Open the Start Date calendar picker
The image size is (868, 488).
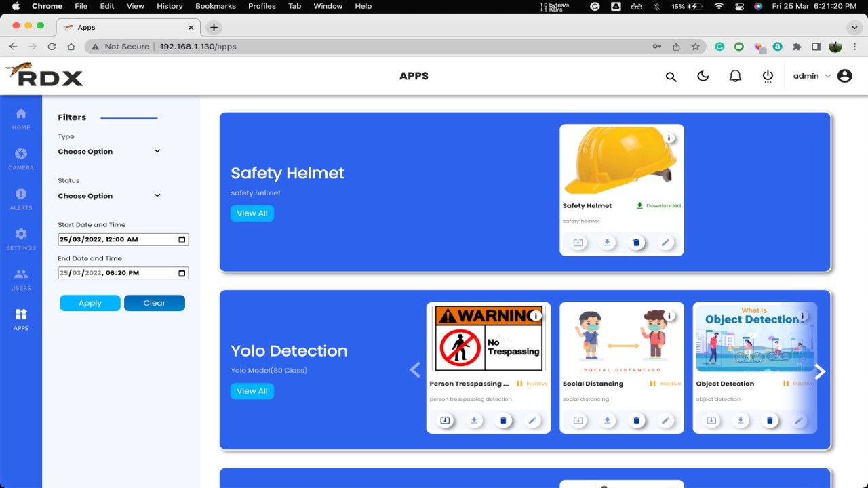[x=182, y=239]
